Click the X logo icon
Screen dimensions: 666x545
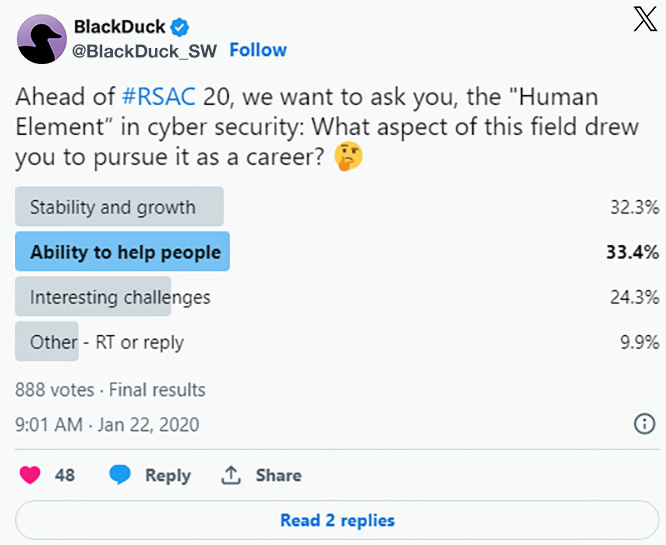point(645,21)
